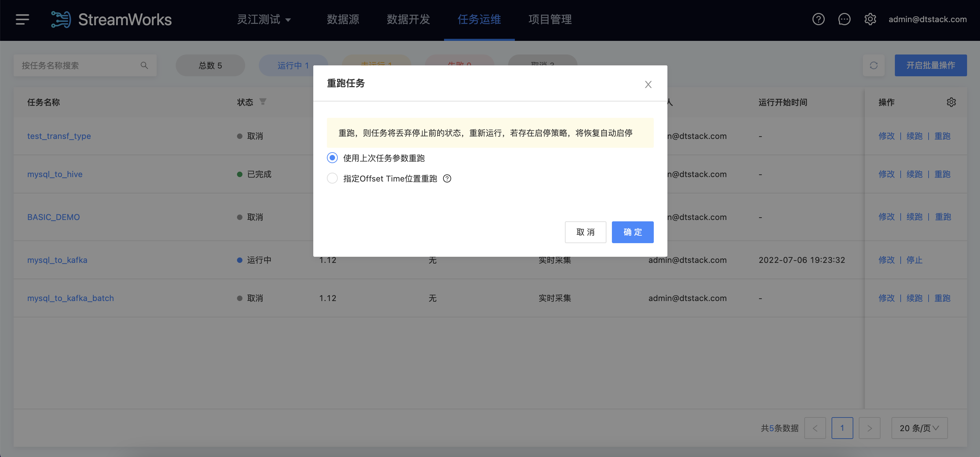Open the test_transf_type task link
980x457 pixels.
point(59,136)
